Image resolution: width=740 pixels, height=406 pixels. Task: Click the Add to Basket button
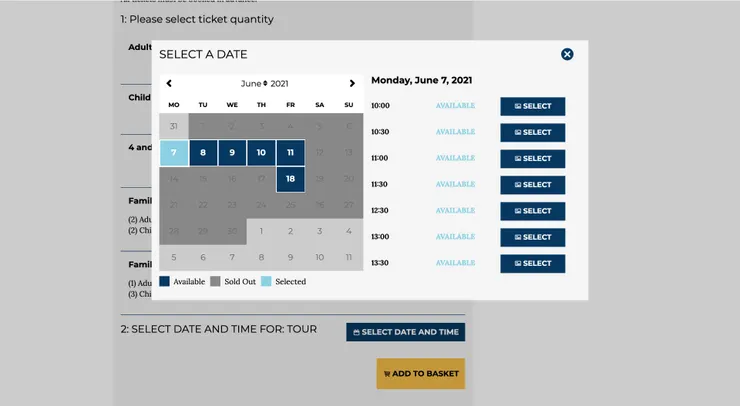pyautogui.click(x=420, y=374)
